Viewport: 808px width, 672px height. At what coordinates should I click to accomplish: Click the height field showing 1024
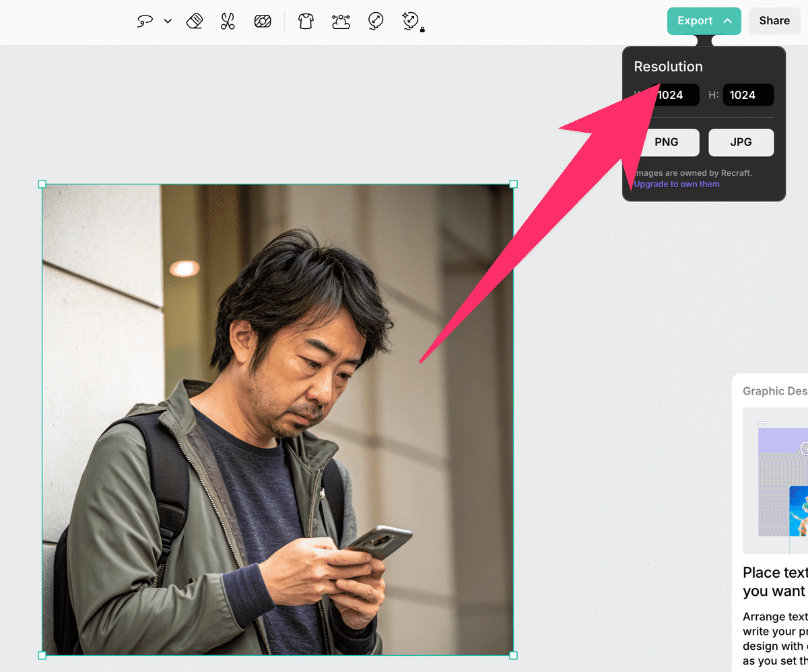tap(747, 95)
